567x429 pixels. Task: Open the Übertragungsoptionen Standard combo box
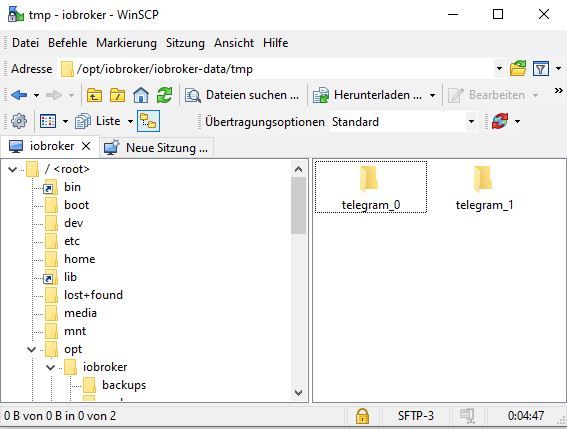pyautogui.click(x=403, y=122)
